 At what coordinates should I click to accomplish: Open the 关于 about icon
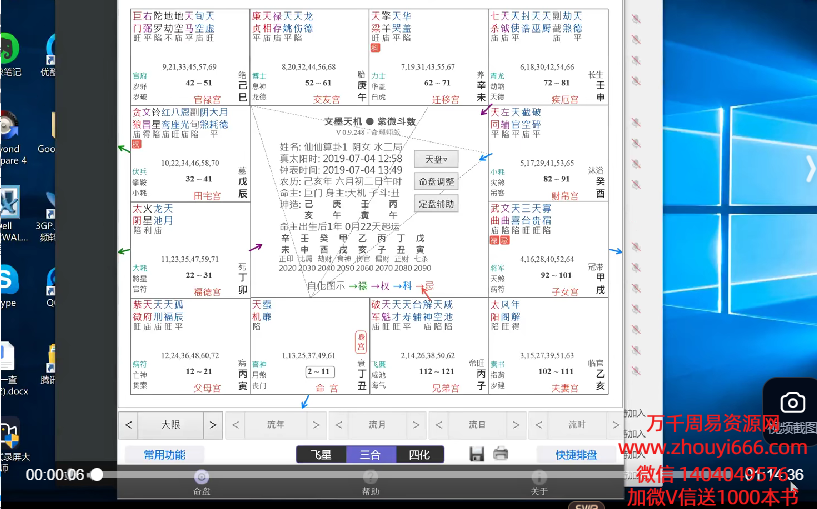[x=539, y=478]
